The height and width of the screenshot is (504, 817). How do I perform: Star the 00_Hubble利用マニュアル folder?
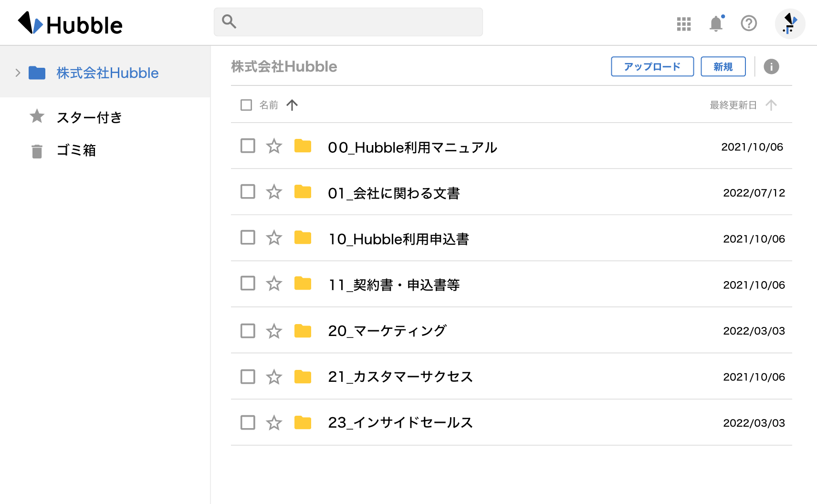pos(274,146)
